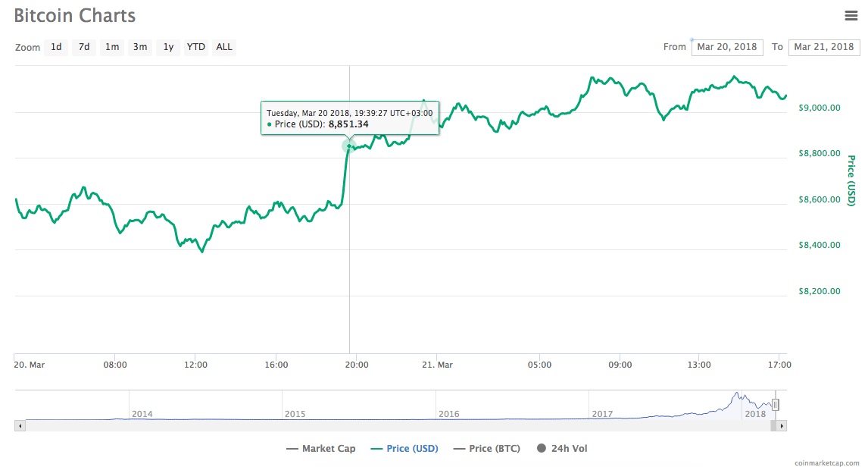Set zoom to 1m
Image resolution: width=868 pixels, height=467 pixels.
tap(112, 47)
